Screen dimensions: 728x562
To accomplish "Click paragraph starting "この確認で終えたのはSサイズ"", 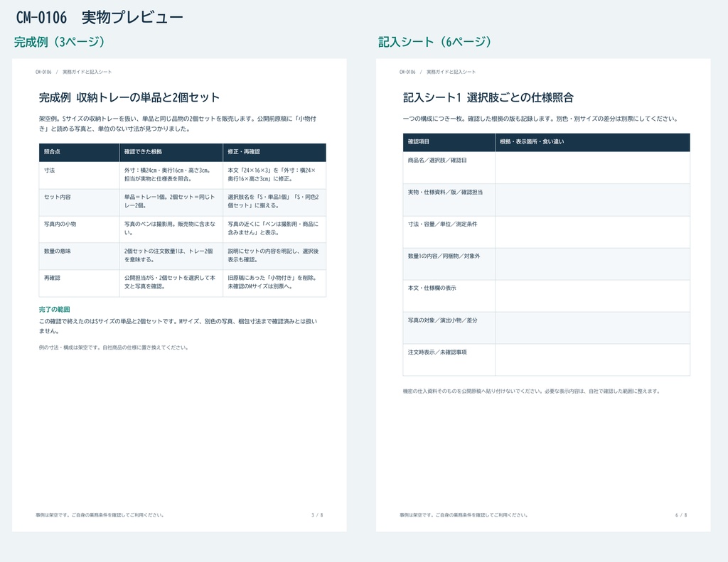I will (x=178, y=326).
